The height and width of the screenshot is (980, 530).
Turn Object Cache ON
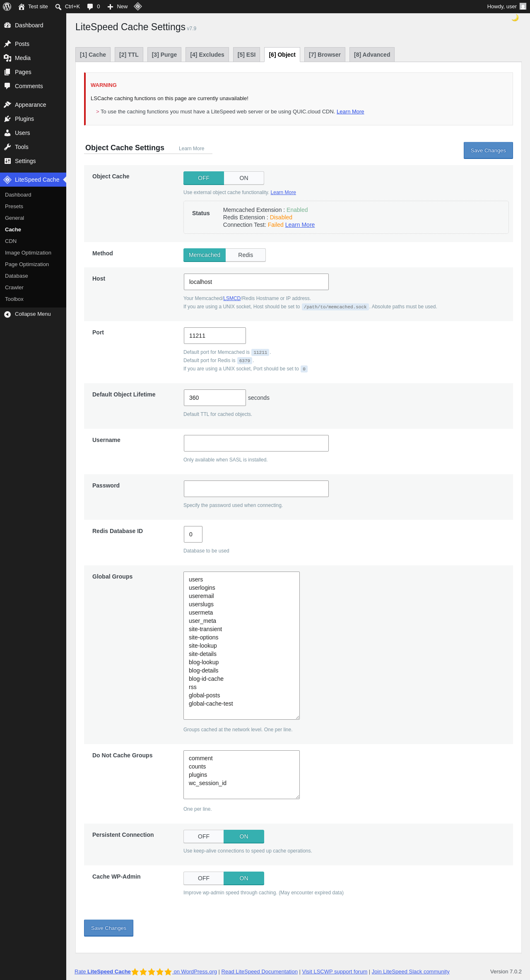(x=244, y=178)
